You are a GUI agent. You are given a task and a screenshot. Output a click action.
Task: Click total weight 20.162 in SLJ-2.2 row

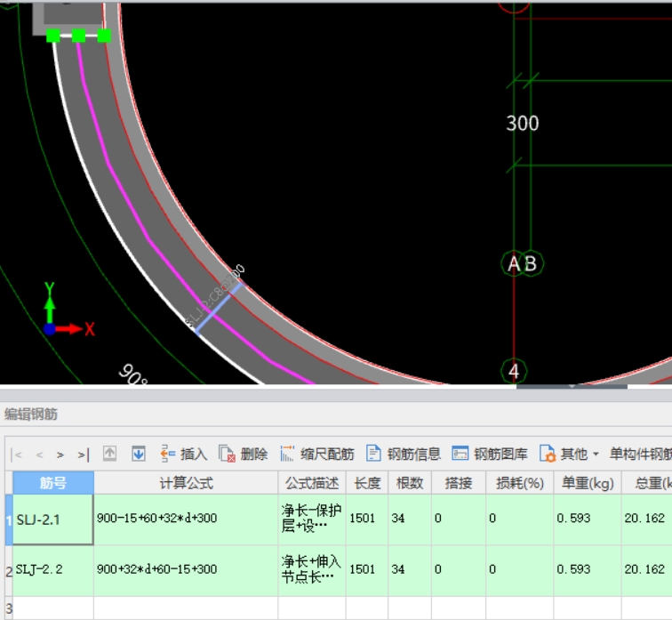[x=647, y=570]
